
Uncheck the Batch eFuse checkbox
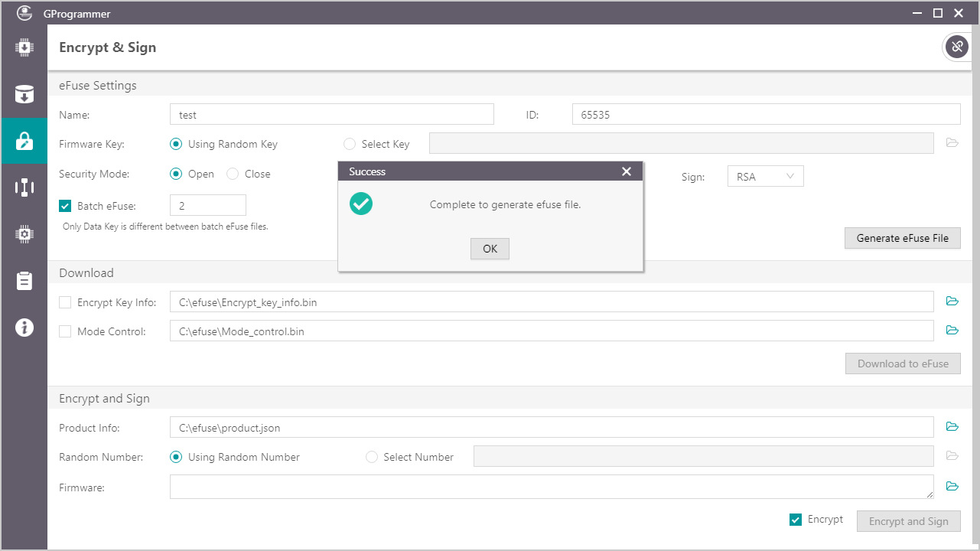pyautogui.click(x=65, y=205)
